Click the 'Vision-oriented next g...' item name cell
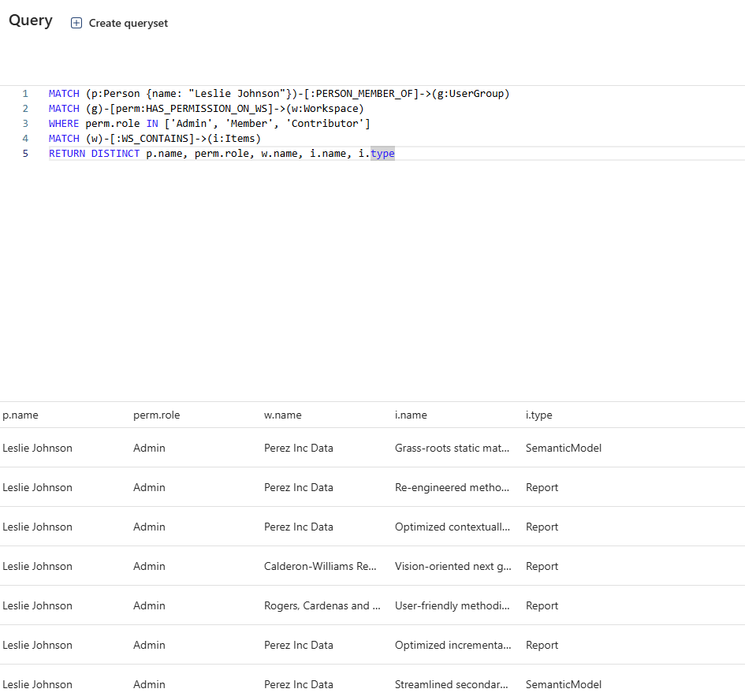745x700 pixels. 453,566
